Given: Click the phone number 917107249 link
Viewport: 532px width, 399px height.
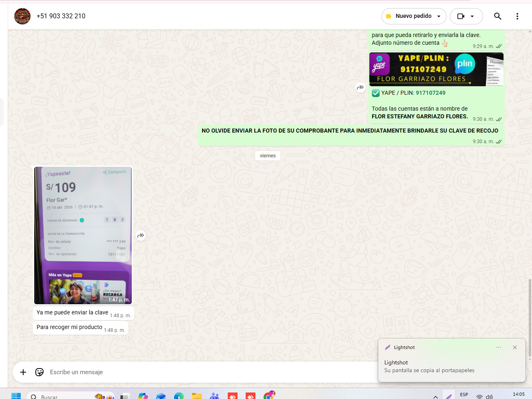Looking at the screenshot, I should click(x=430, y=93).
